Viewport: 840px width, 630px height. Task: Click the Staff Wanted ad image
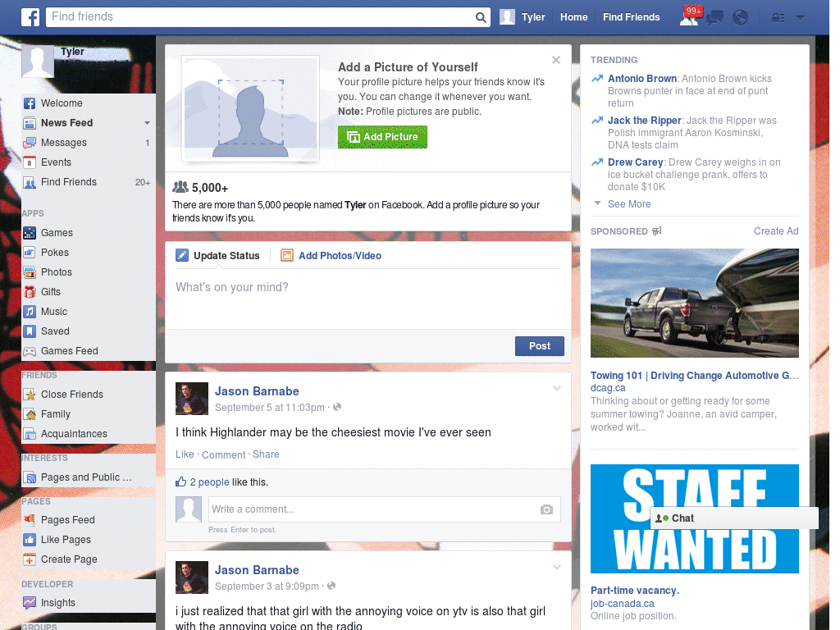pyautogui.click(x=694, y=518)
